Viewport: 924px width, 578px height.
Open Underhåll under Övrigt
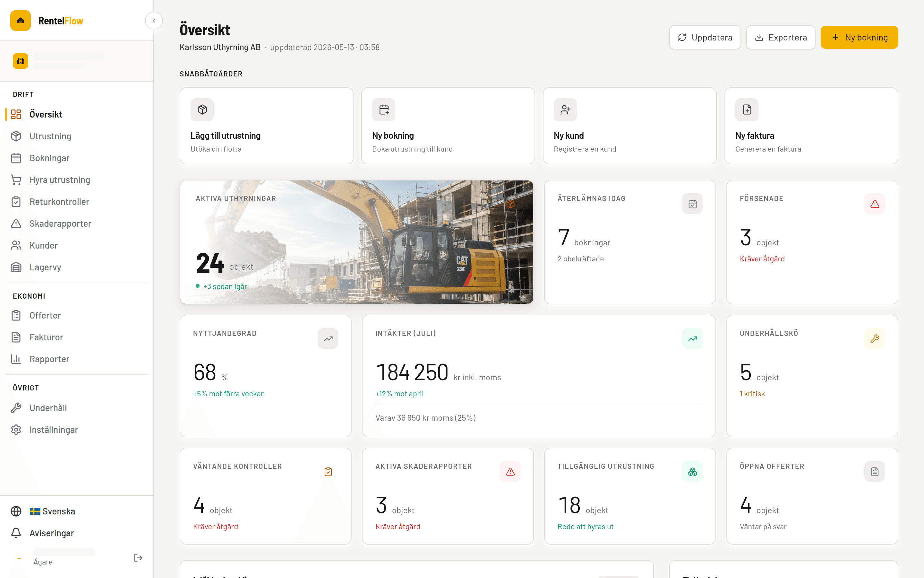pos(77,408)
